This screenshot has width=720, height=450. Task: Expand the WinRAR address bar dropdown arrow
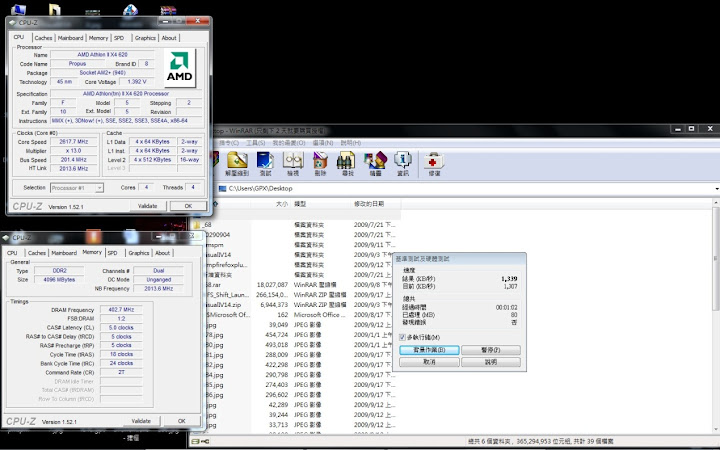tap(716, 189)
